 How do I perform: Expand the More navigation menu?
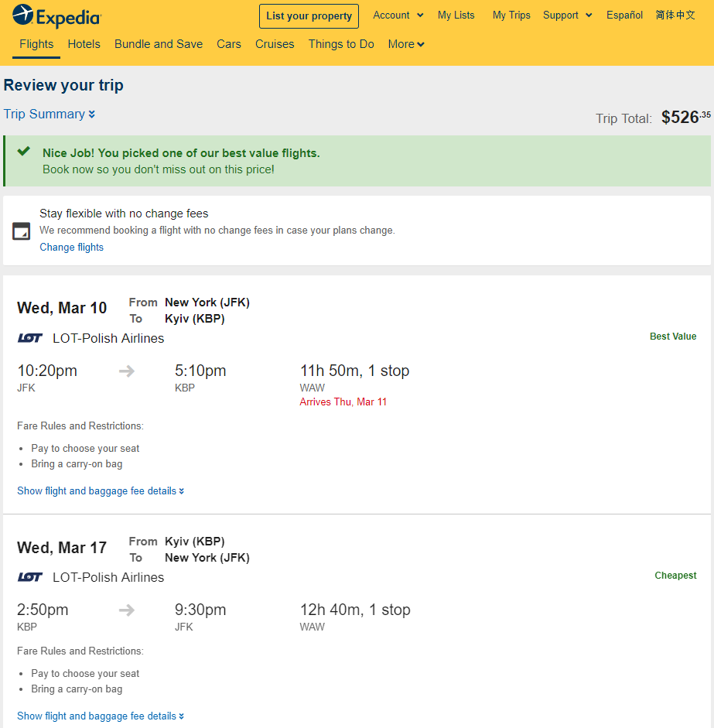click(x=406, y=44)
